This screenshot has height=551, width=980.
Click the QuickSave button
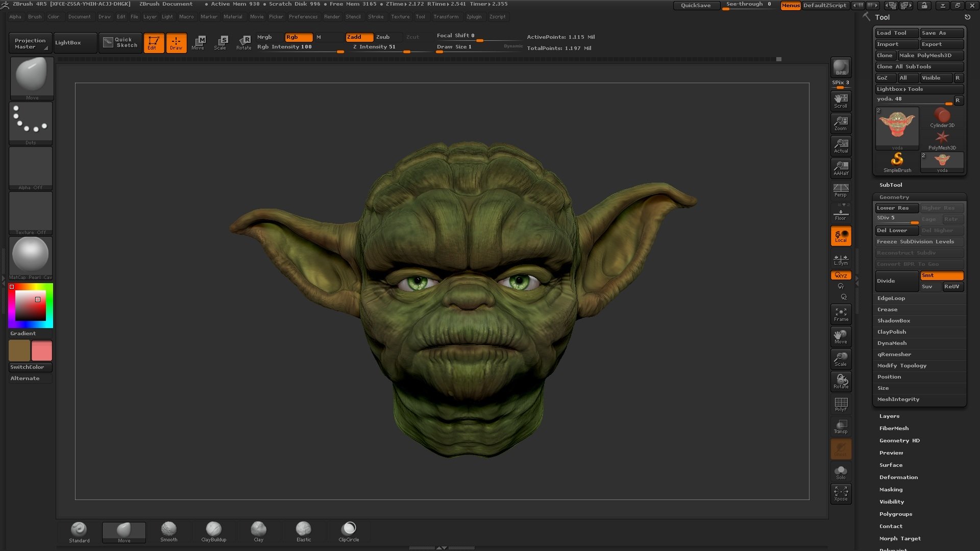695,6
